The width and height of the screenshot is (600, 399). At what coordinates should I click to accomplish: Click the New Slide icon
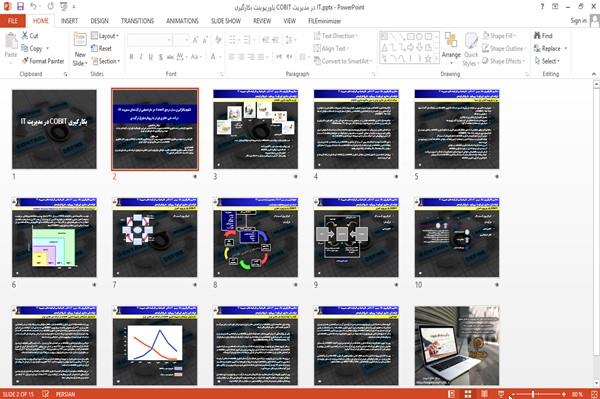click(x=80, y=40)
